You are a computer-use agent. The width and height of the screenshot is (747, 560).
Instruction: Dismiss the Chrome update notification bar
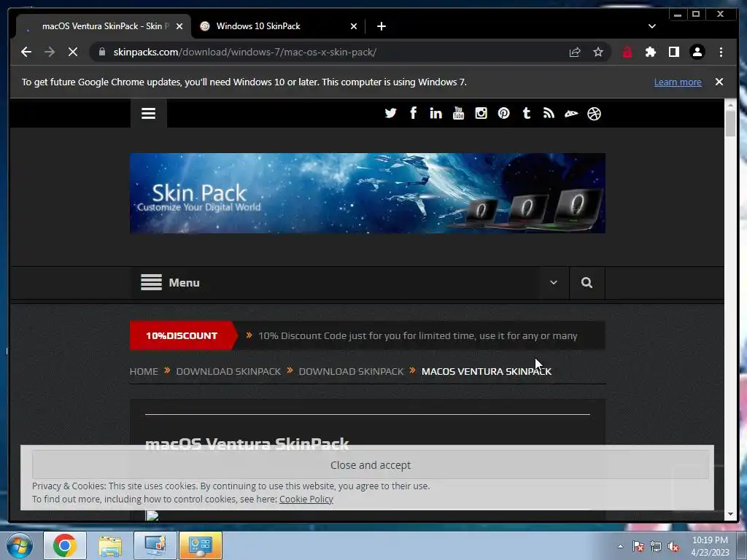(x=719, y=82)
